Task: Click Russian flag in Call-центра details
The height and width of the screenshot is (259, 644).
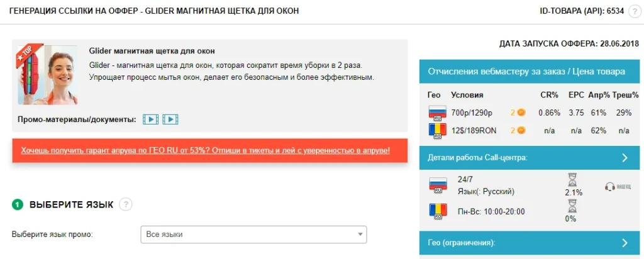Action: click(x=437, y=185)
